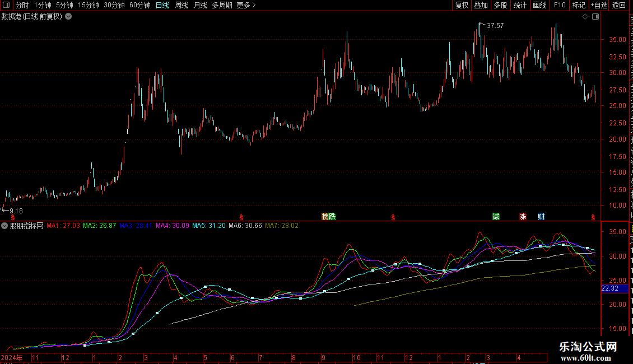Select the 30分钟 period tab
The image size is (633, 364).
(114, 5)
